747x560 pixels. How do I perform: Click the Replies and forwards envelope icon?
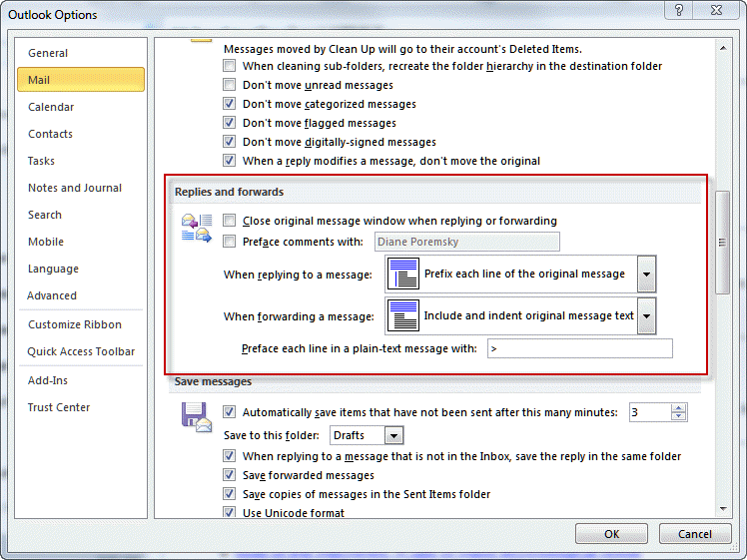pos(197,229)
